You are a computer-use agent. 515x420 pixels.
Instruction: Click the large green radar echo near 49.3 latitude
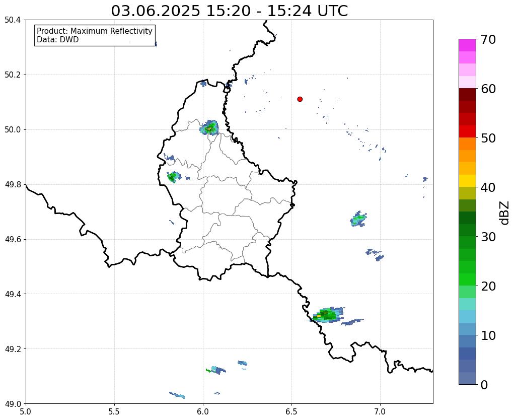tap(327, 315)
